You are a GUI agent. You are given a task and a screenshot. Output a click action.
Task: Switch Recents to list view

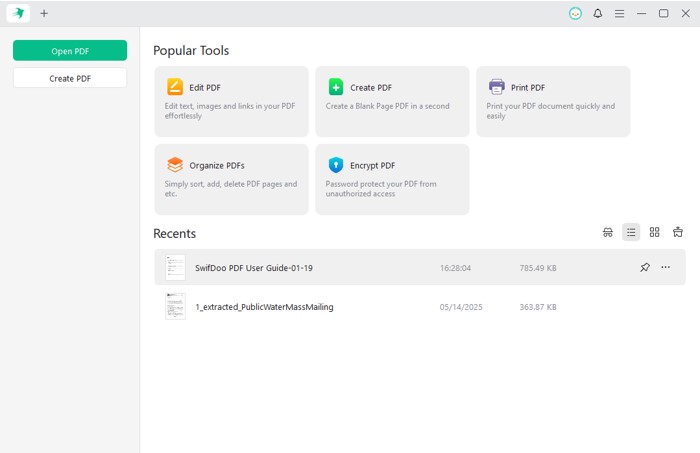coord(631,232)
